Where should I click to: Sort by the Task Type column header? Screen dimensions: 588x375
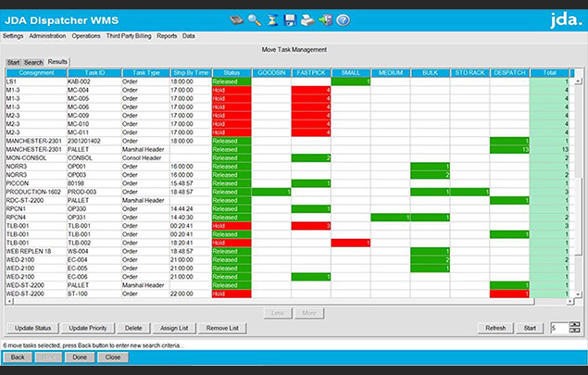146,73
